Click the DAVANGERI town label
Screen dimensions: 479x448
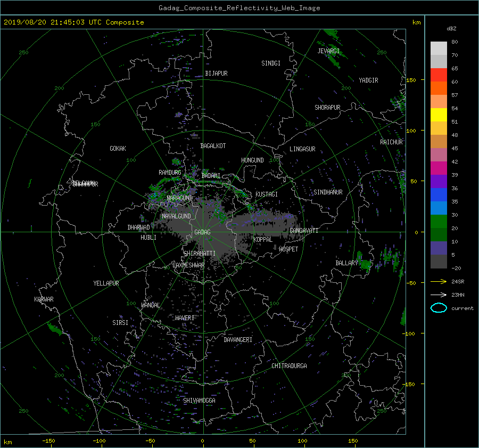click(238, 340)
